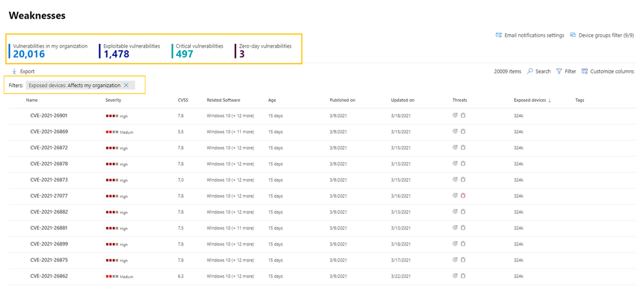Click threat insights icon for CVE-2021-26901
644x286 pixels.
455,116
